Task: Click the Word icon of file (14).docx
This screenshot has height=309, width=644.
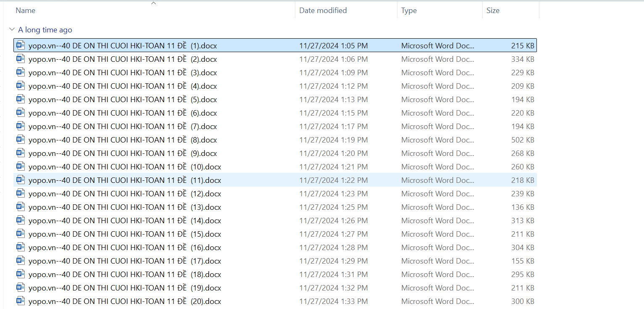Action: pos(21,220)
